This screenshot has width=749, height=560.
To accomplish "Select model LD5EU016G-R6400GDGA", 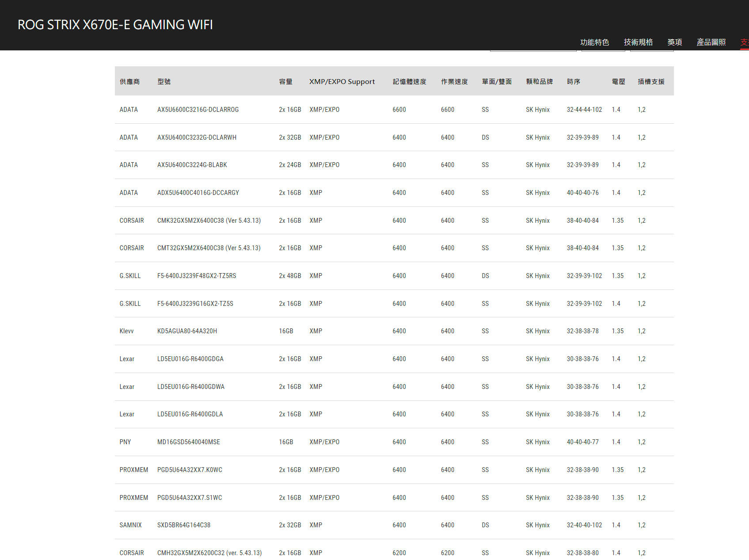I will pos(190,359).
